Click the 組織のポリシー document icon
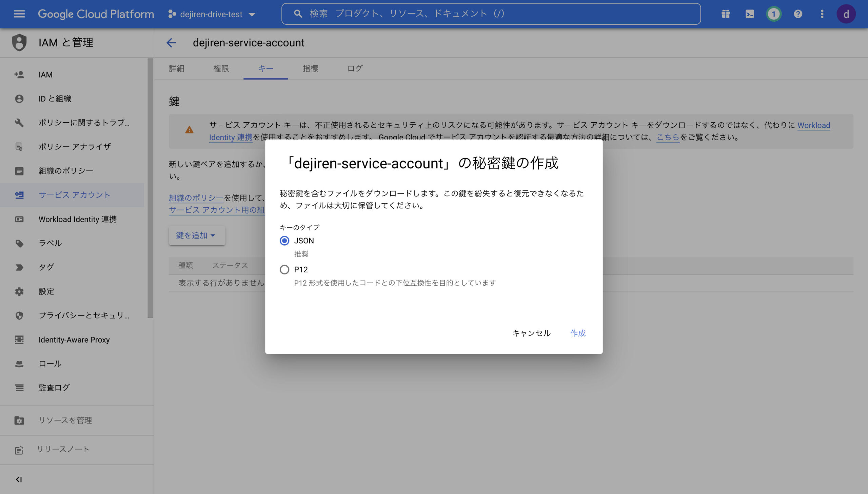Screen dimensions: 868x494 (19, 171)
